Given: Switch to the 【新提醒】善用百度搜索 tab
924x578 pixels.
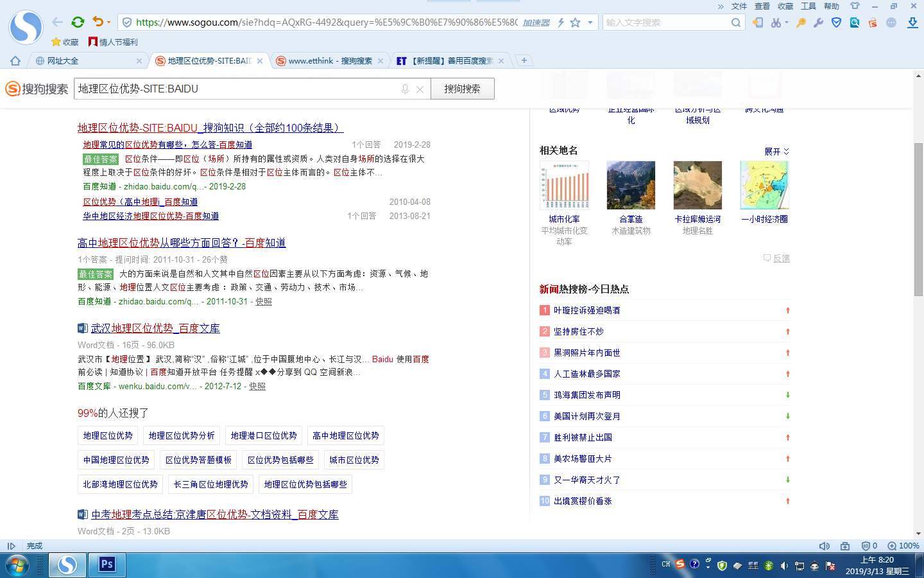Looking at the screenshot, I should 450,61.
